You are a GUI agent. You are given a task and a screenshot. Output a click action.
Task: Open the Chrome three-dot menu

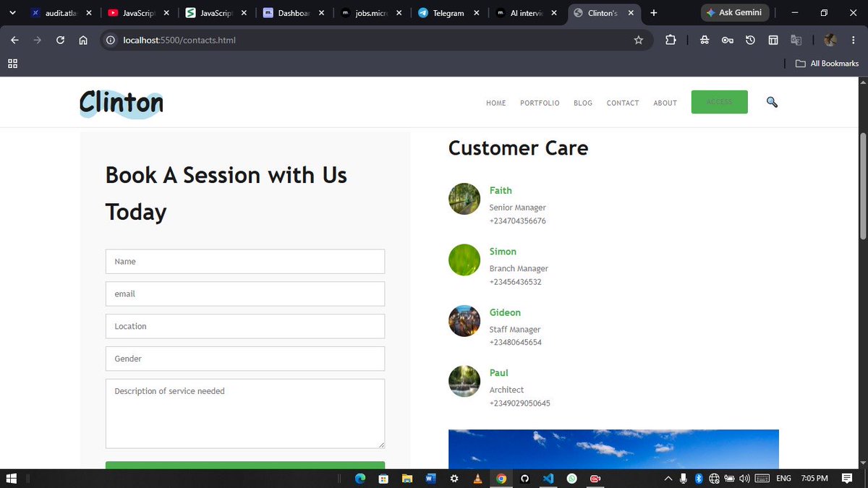click(x=853, y=40)
